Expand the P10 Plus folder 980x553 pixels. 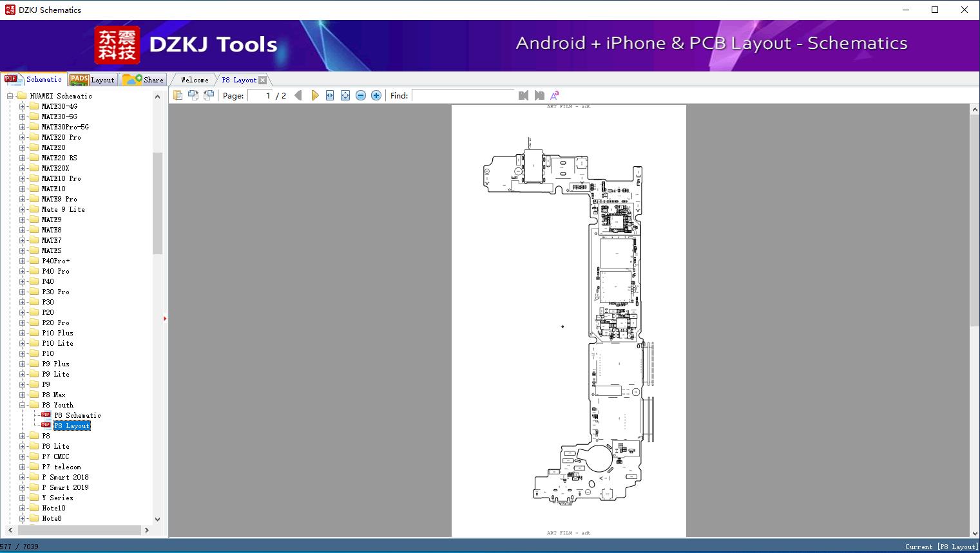click(x=22, y=333)
